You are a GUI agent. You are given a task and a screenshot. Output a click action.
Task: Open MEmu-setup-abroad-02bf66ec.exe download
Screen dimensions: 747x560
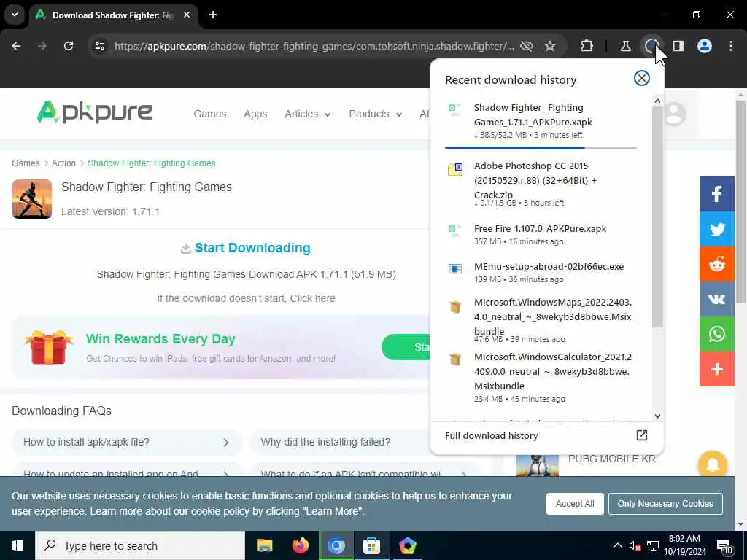(541, 273)
